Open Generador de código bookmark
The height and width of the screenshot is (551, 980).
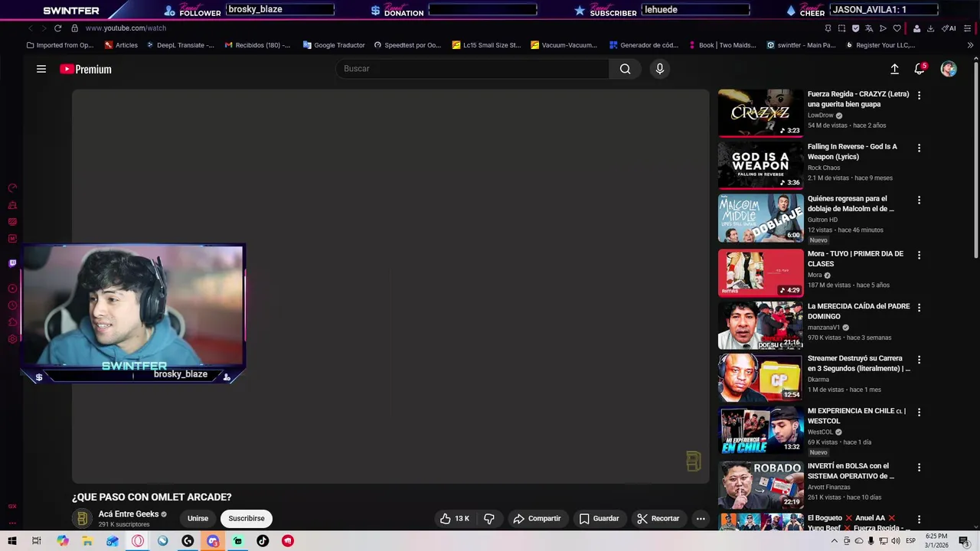pos(644,45)
